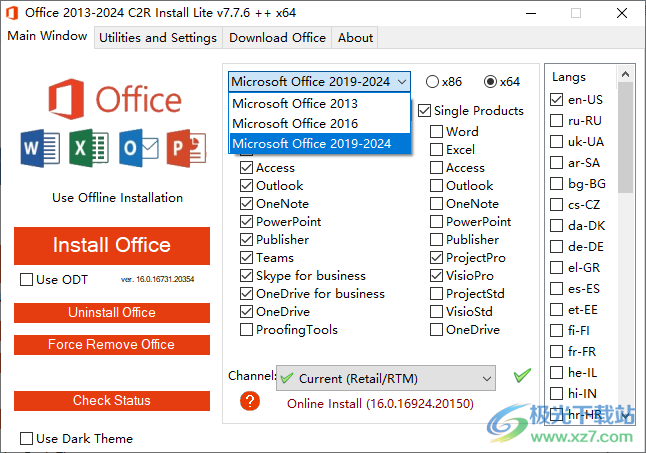Click the Langs list scroll up arrow

pyautogui.click(x=625, y=74)
